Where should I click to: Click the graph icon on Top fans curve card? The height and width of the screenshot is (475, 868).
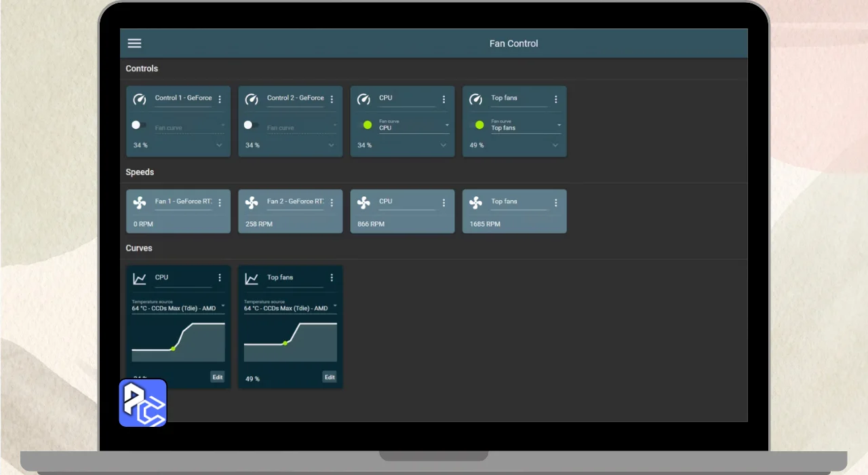[252, 278]
